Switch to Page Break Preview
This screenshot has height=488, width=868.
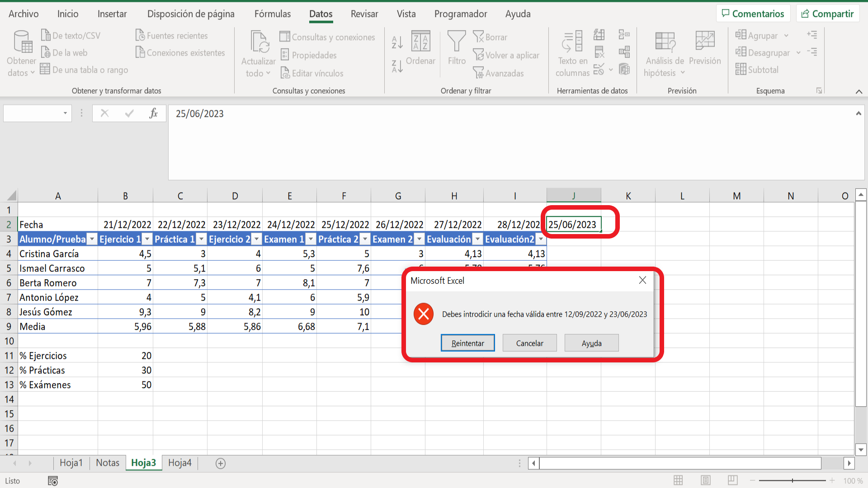(x=733, y=480)
